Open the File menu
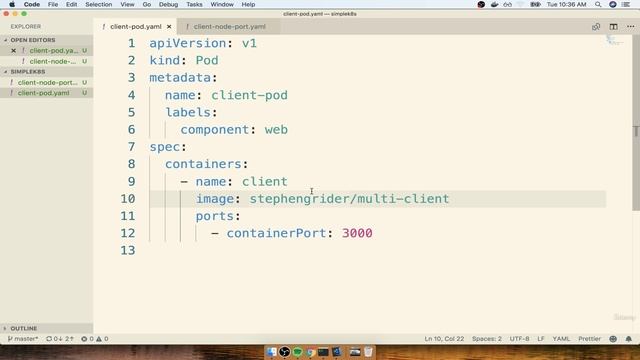 pos(53,4)
